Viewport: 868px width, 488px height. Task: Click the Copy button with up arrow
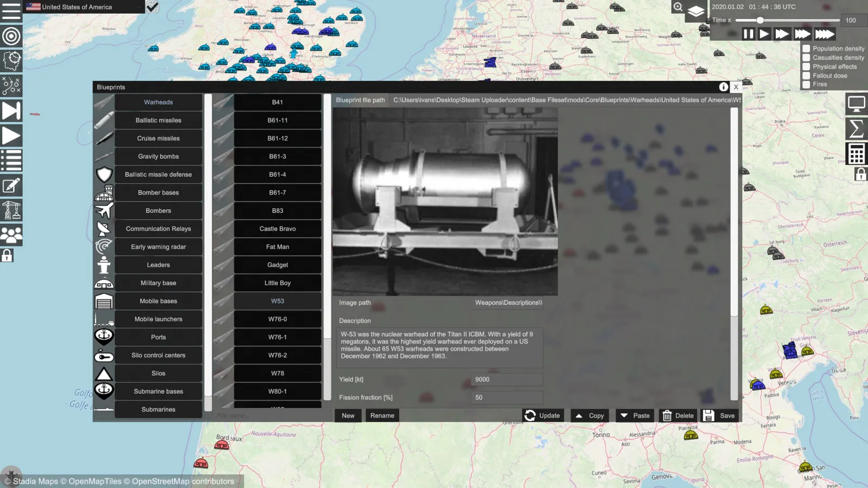tap(589, 416)
